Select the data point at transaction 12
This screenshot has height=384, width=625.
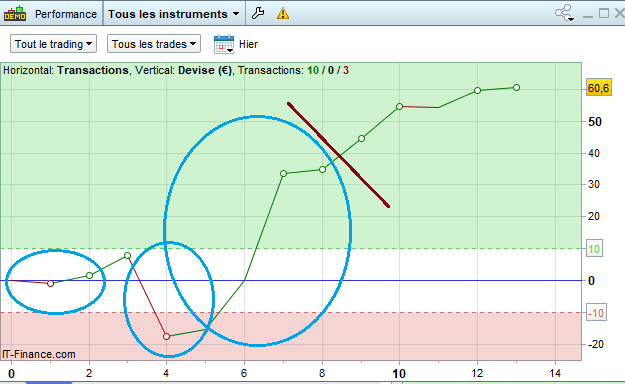tap(478, 91)
